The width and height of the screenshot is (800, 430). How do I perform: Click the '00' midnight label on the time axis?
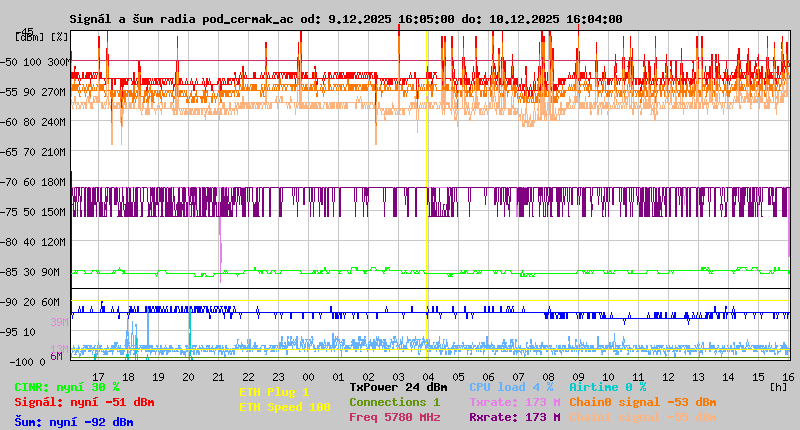coord(308,377)
